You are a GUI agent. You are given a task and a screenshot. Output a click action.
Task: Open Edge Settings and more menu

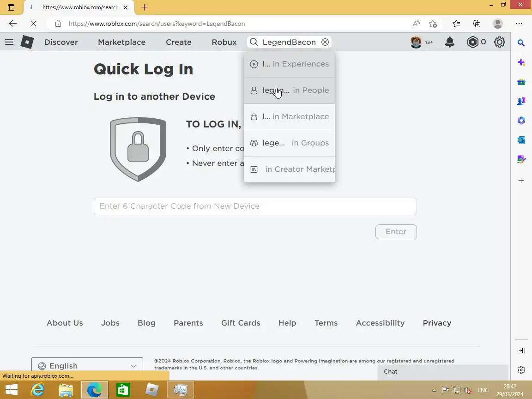[519, 24]
